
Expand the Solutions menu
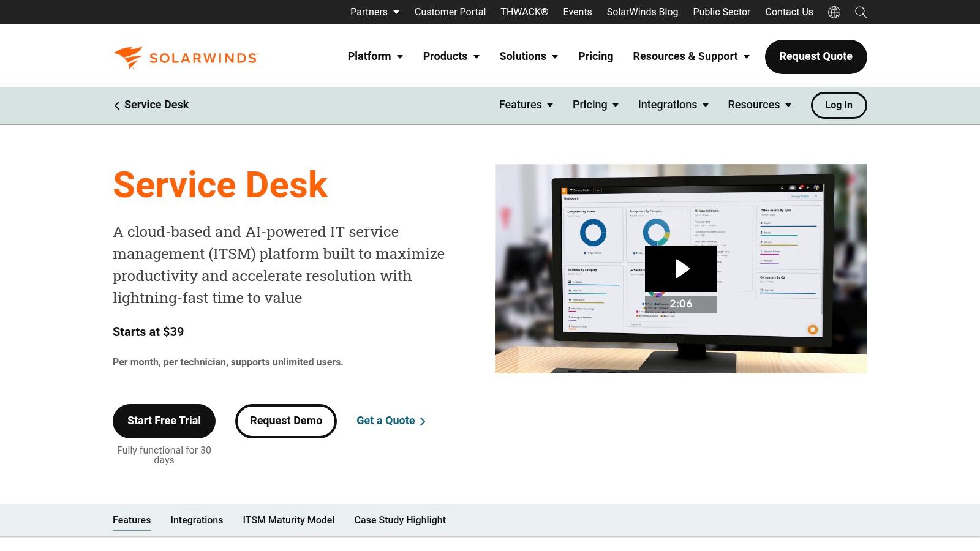coord(529,56)
